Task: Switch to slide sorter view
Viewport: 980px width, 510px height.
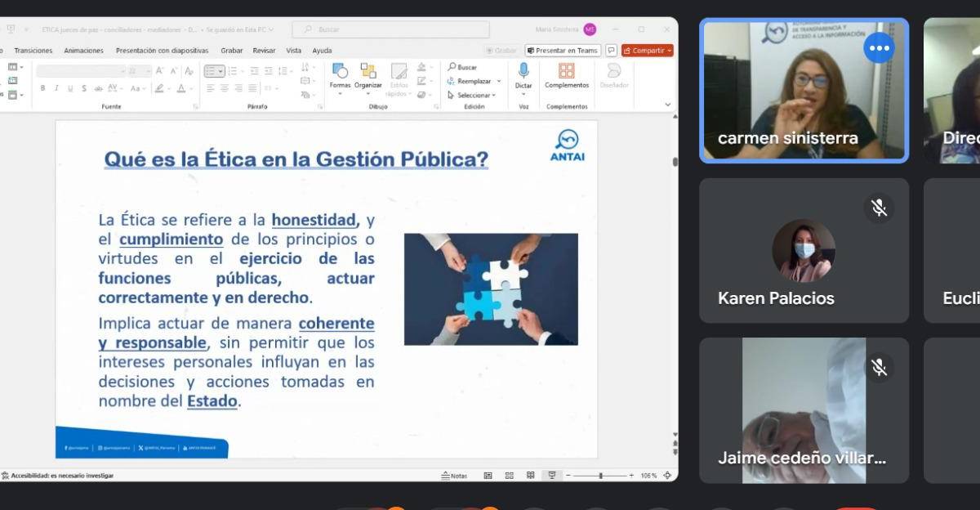Action: click(x=509, y=476)
